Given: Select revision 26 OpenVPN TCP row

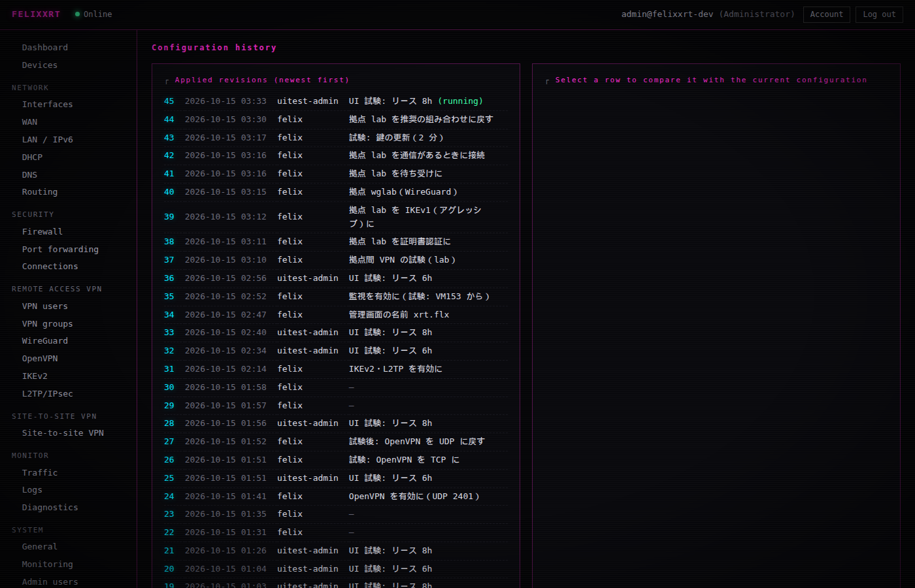Looking at the screenshot, I should coord(335,460).
